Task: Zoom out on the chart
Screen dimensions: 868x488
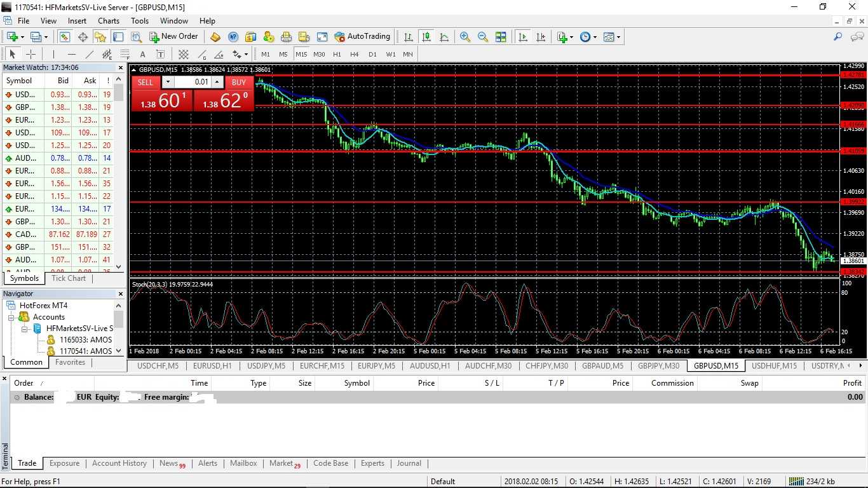Action: (483, 37)
